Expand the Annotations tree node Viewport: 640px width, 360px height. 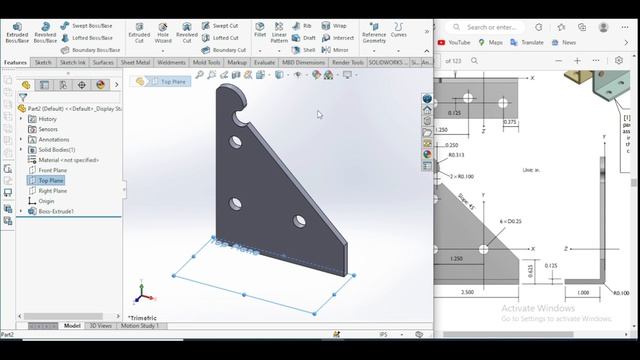21,140
